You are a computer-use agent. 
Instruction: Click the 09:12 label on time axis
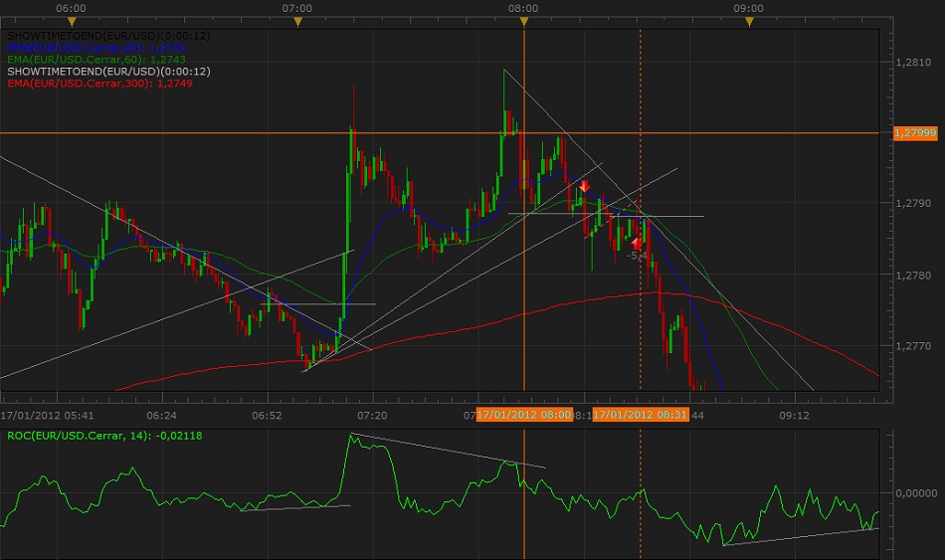pyautogui.click(x=794, y=414)
